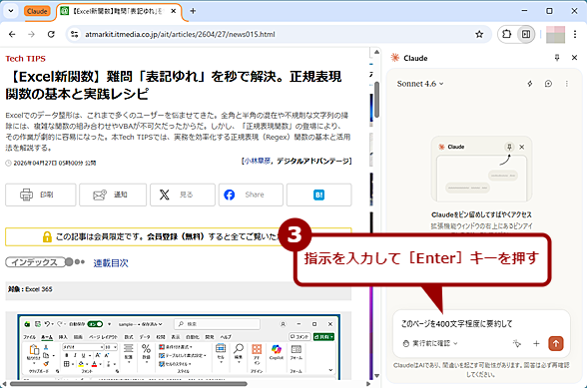Click the page vertical scrollbar thumb

coord(376,99)
